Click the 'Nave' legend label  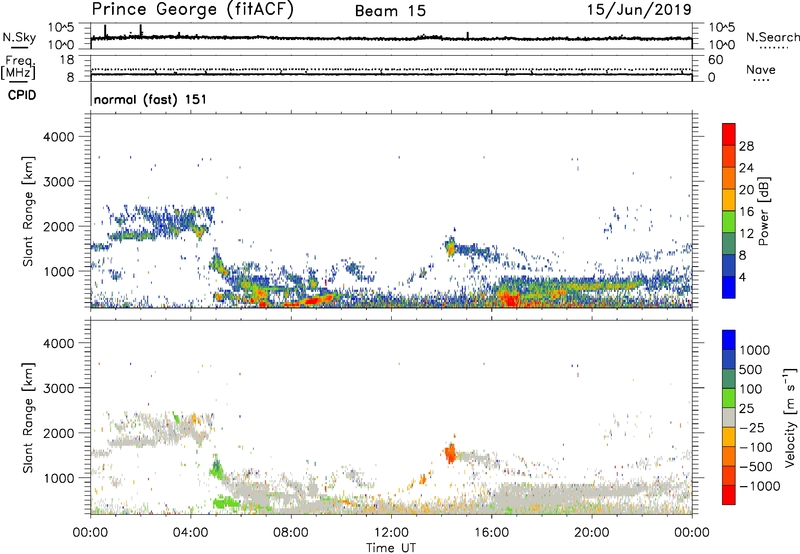point(761,70)
